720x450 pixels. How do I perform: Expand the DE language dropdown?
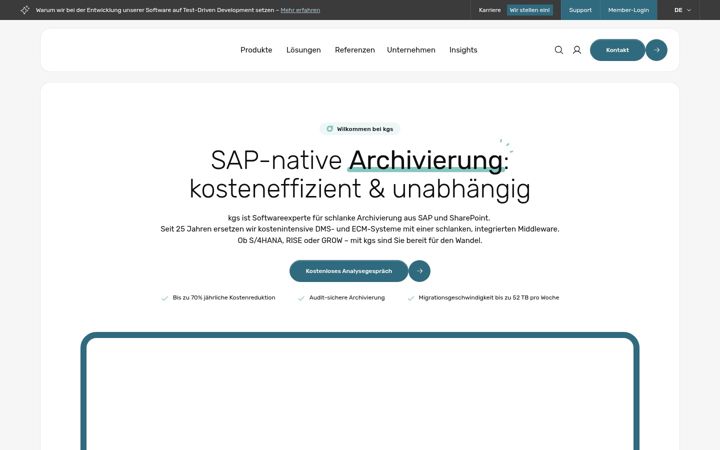(x=682, y=10)
